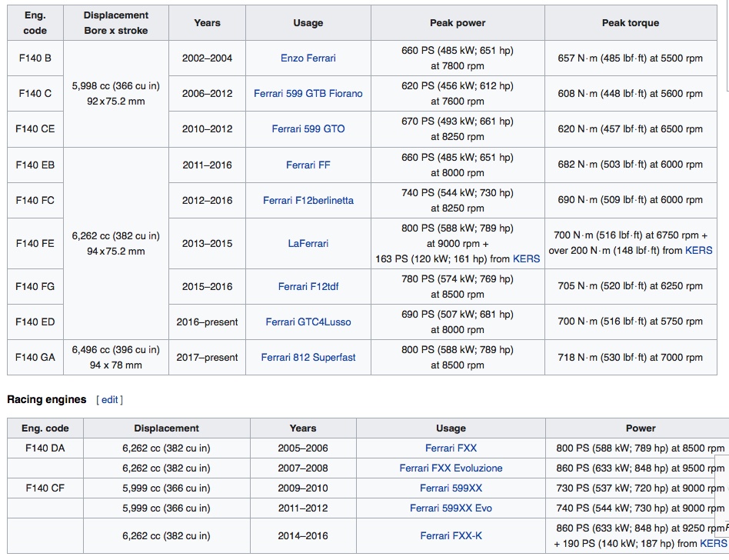Click the Peak power column header
The height and width of the screenshot is (560, 729).
458,23
